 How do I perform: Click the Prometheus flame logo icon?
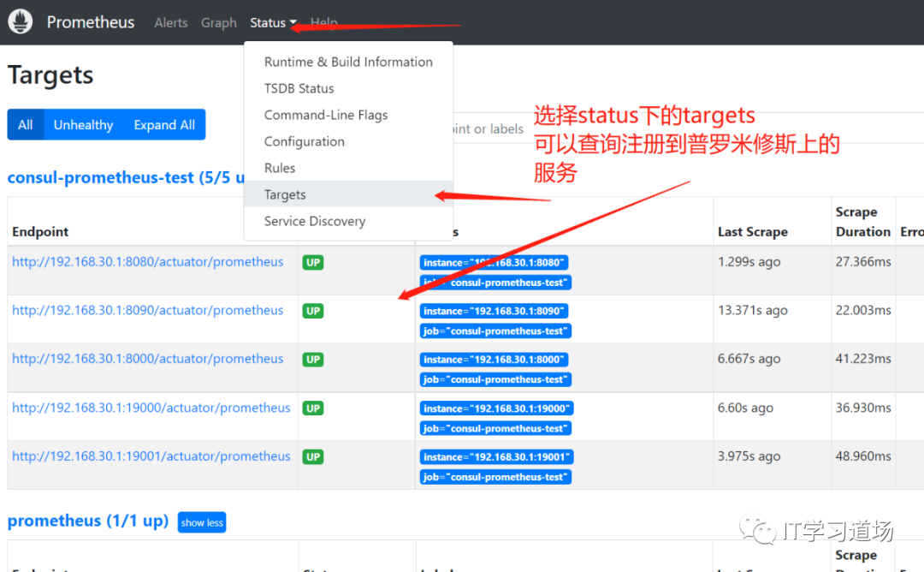[20, 21]
